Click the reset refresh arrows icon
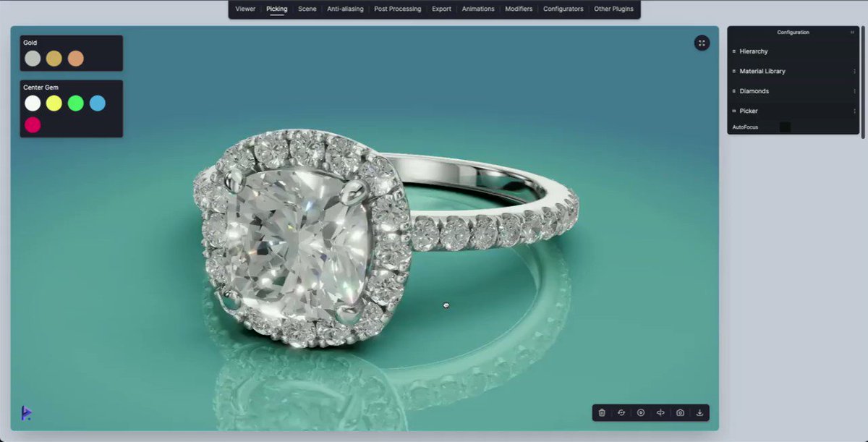 [621, 413]
